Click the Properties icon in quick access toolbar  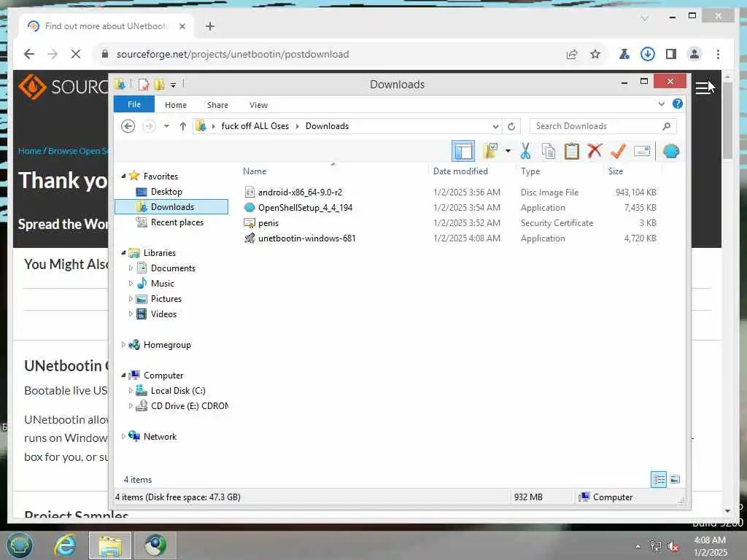[x=144, y=85]
